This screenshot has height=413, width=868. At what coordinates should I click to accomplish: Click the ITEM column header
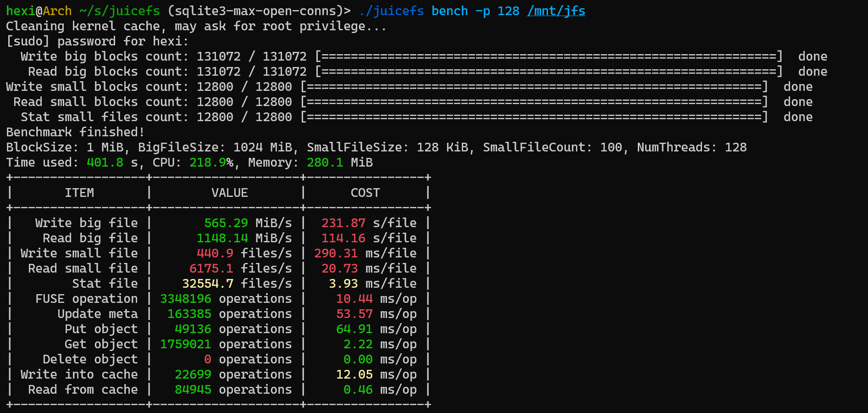(80, 192)
